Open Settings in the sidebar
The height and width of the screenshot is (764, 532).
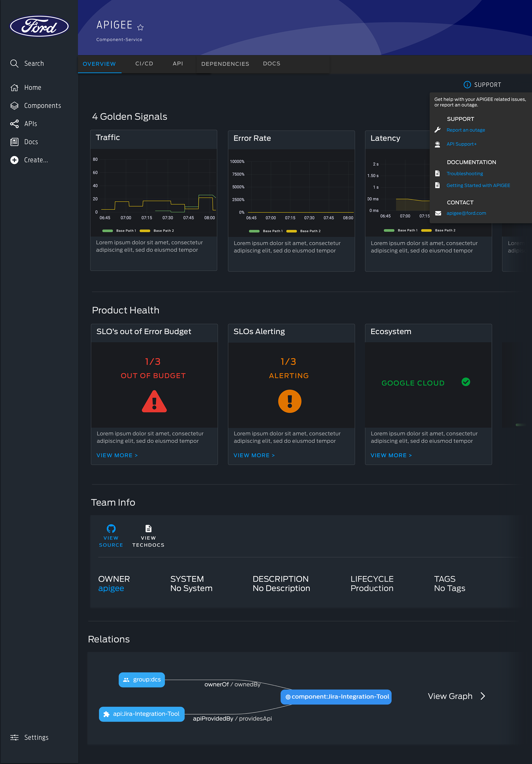coord(36,737)
